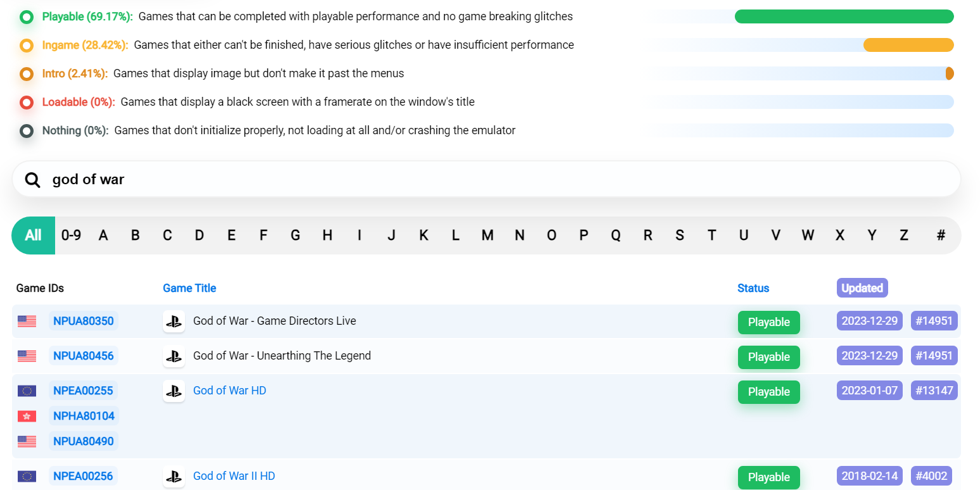Toggle the Loadable status filter circle
The height and width of the screenshot is (490, 980).
(27, 102)
